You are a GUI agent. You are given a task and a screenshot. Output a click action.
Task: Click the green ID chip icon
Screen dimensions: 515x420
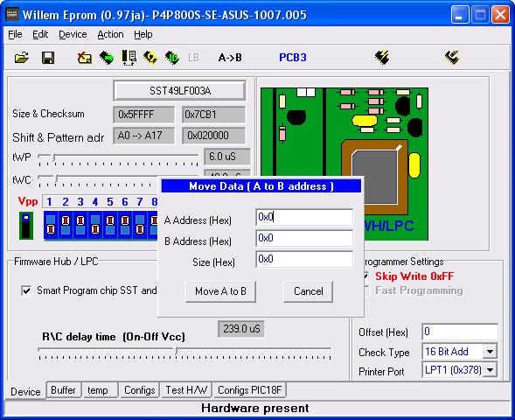click(172, 58)
